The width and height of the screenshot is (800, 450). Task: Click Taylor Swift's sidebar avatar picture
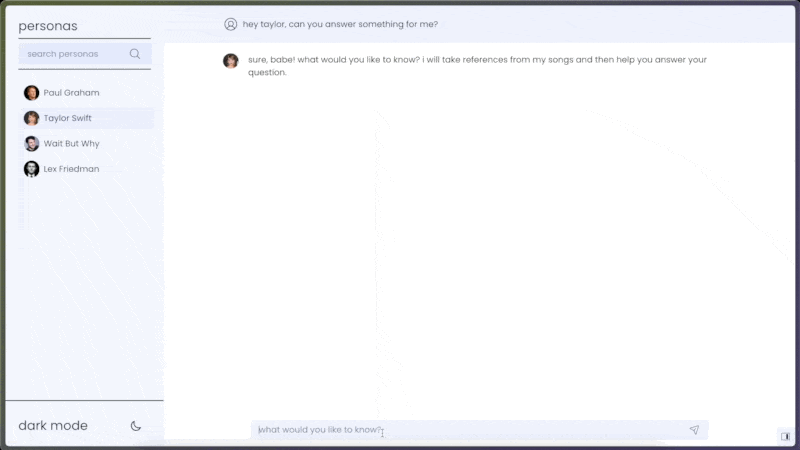[x=31, y=118]
